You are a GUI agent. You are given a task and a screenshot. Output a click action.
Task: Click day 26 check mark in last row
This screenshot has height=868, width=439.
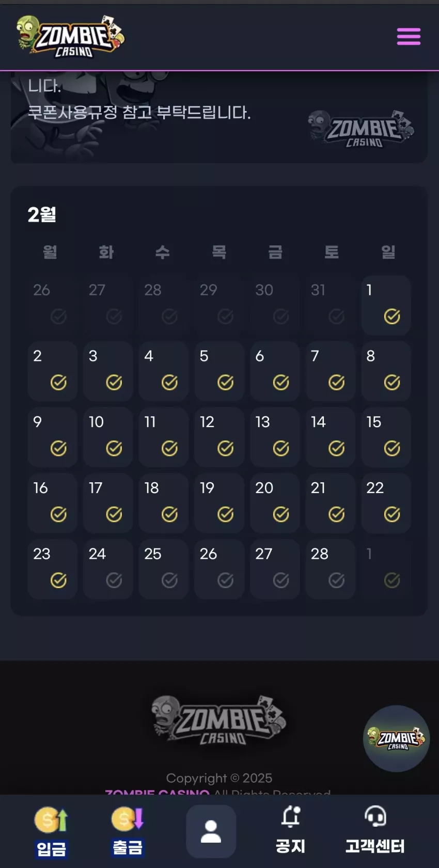coord(225,580)
